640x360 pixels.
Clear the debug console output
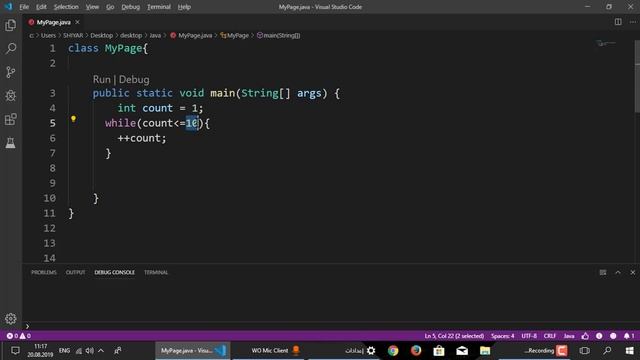(603, 272)
